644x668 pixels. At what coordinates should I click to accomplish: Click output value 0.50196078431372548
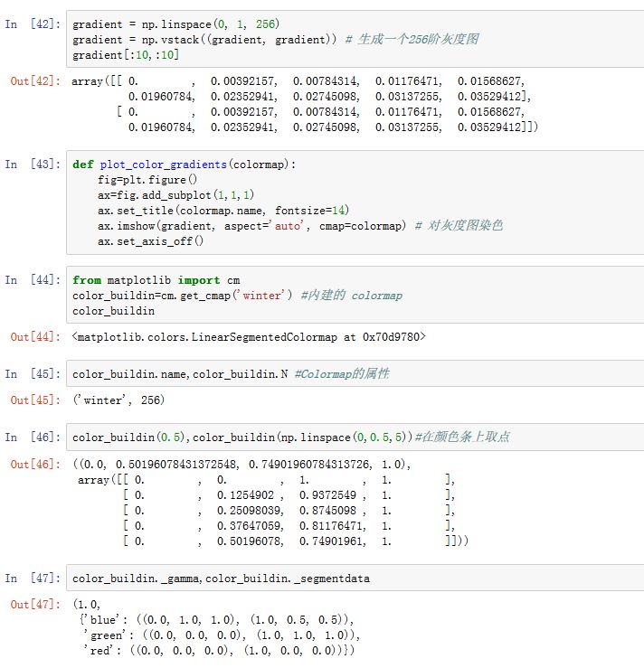[177, 464]
